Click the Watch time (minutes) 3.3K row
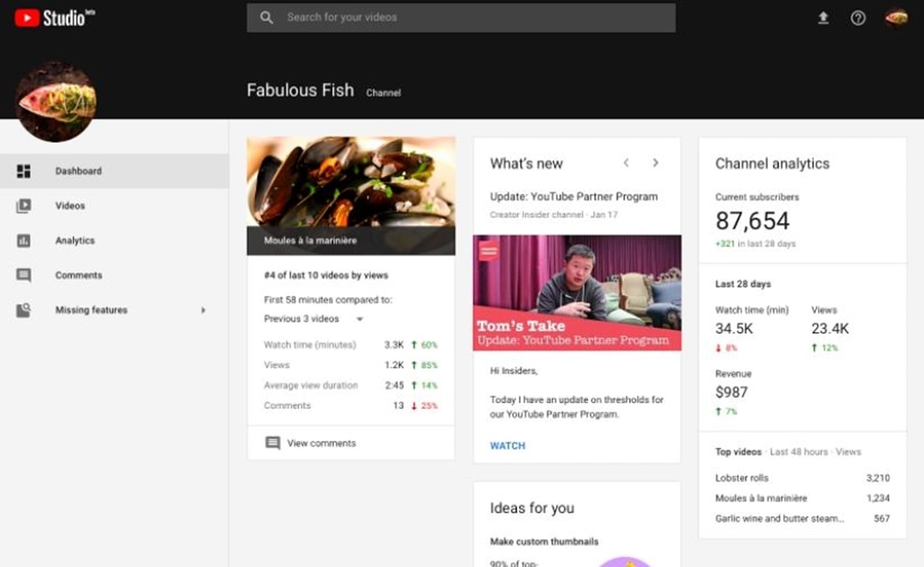The image size is (924, 567). point(351,345)
